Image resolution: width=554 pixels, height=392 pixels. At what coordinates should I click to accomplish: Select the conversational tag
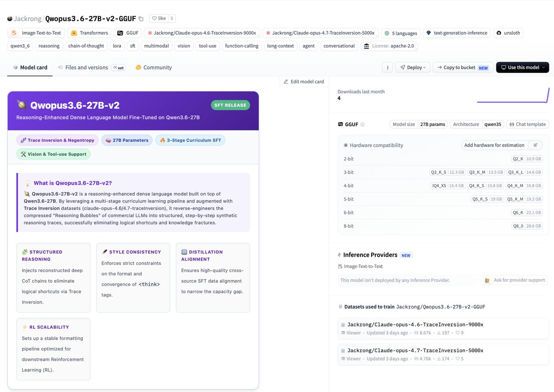pyautogui.click(x=339, y=46)
